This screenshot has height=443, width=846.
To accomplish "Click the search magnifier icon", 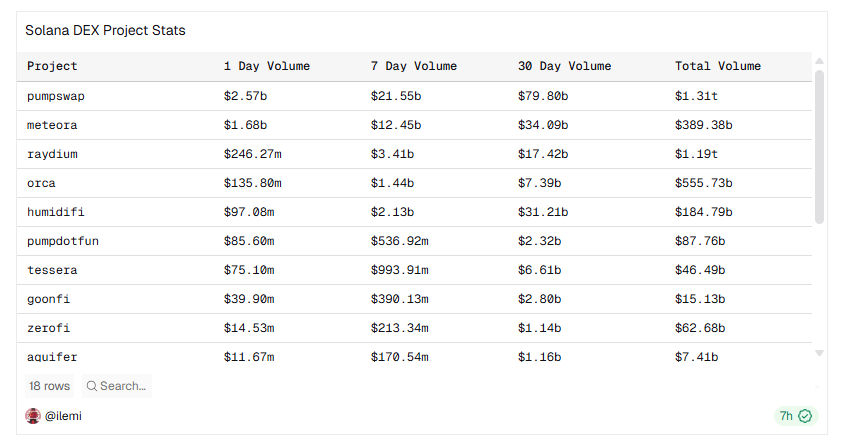I will pos(91,386).
